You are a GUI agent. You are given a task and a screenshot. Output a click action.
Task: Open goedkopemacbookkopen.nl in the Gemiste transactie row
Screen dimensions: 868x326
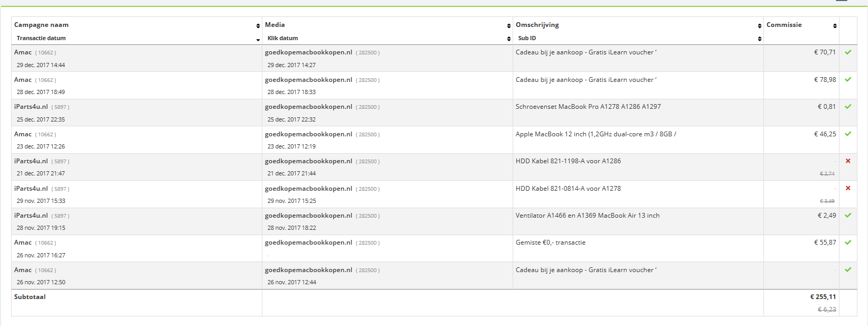[308, 243]
